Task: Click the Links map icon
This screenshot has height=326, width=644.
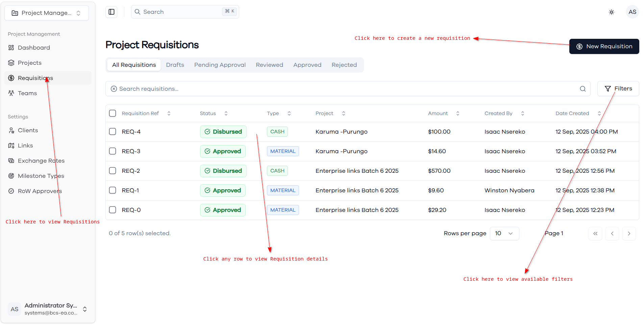Action: tap(11, 145)
